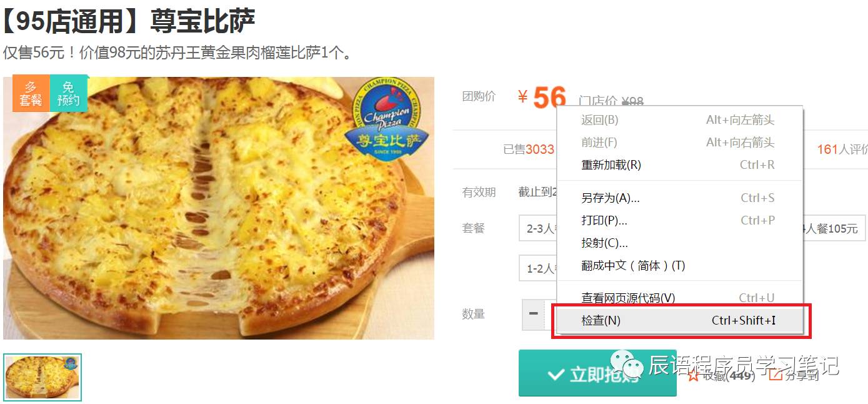The height and width of the screenshot is (404, 868).
Task: Select 投射(C)... menu entry
Action: [x=681, y=243]
